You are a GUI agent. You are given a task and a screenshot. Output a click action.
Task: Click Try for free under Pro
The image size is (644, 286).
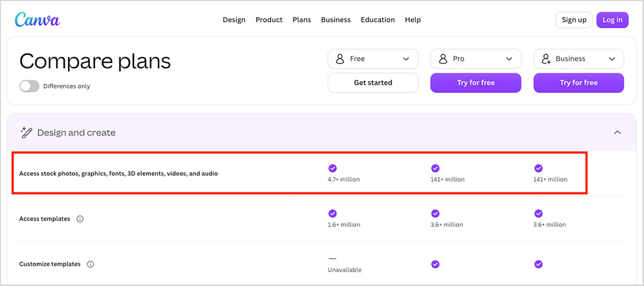click(x=475, y=83)
